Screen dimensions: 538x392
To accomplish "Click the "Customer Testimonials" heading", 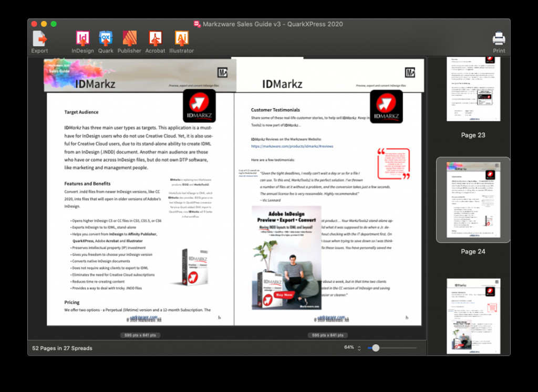I will pyautogui.click(x=275, y=110).
